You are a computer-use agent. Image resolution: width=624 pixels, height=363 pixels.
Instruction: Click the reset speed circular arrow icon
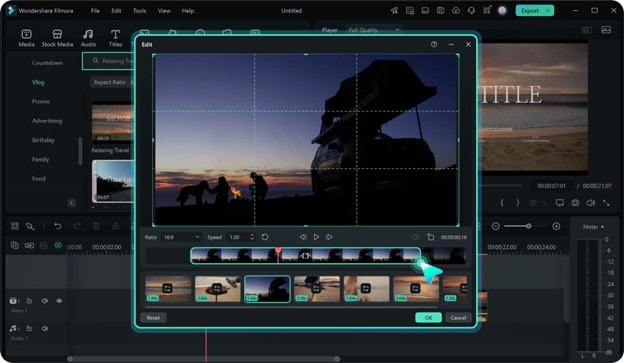pos(265,237)
